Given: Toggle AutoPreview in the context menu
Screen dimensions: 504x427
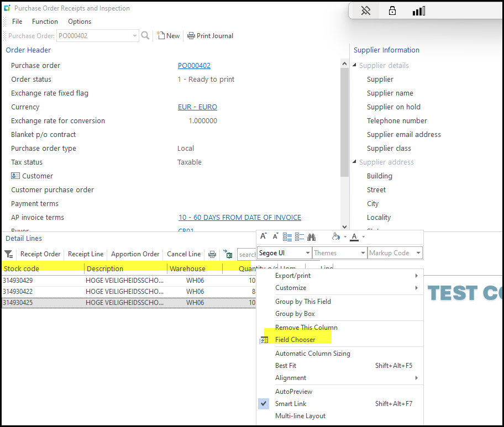Looking at the screenshot, I should click(x=293, y=392).
